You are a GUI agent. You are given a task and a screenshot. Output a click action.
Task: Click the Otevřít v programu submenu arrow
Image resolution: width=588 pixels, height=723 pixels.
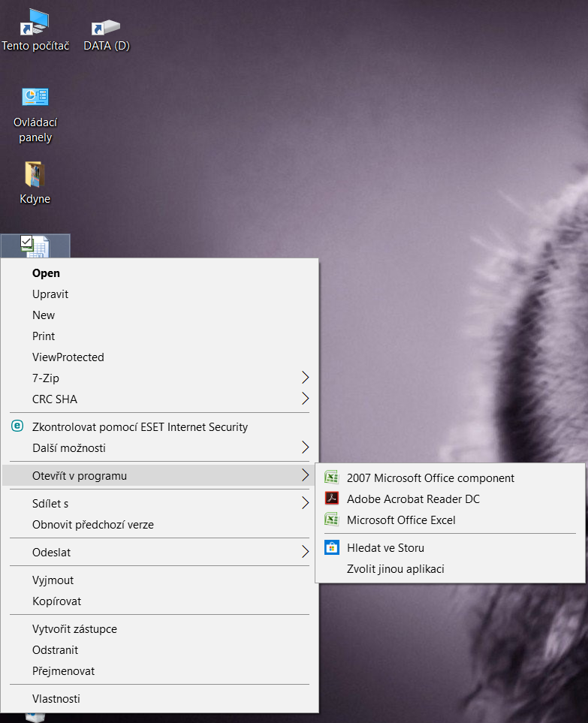click(306, 475)
